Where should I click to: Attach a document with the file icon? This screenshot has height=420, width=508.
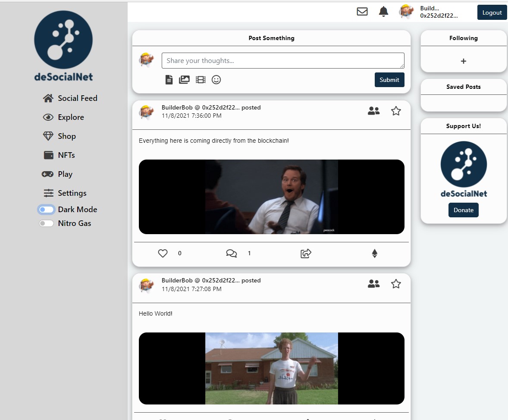tap(169, 80)
